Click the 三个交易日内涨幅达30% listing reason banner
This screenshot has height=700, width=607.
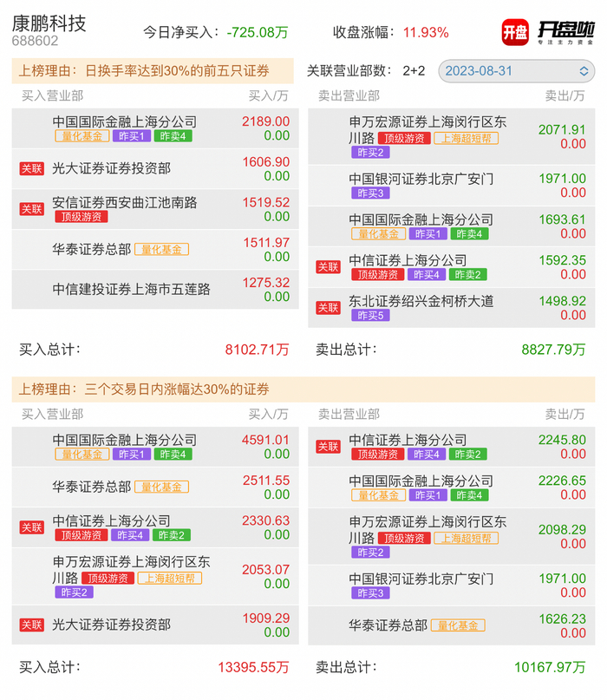pos(303,389)
